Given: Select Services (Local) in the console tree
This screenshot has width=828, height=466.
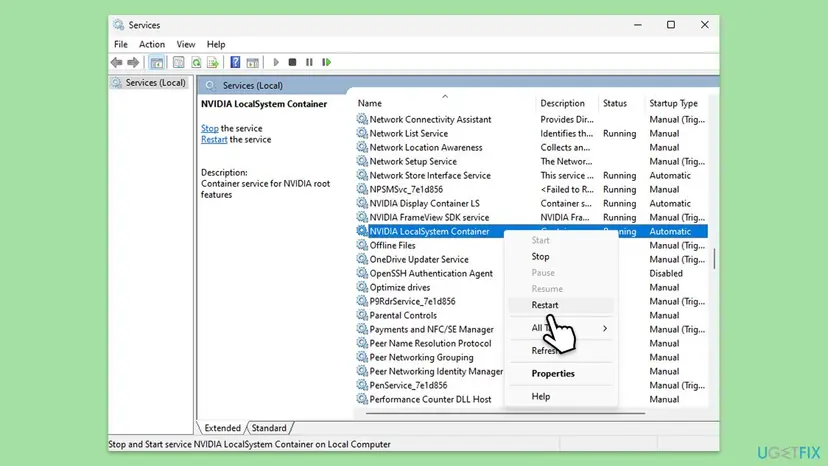Looking at the screenshot, I should pos(149,83).
